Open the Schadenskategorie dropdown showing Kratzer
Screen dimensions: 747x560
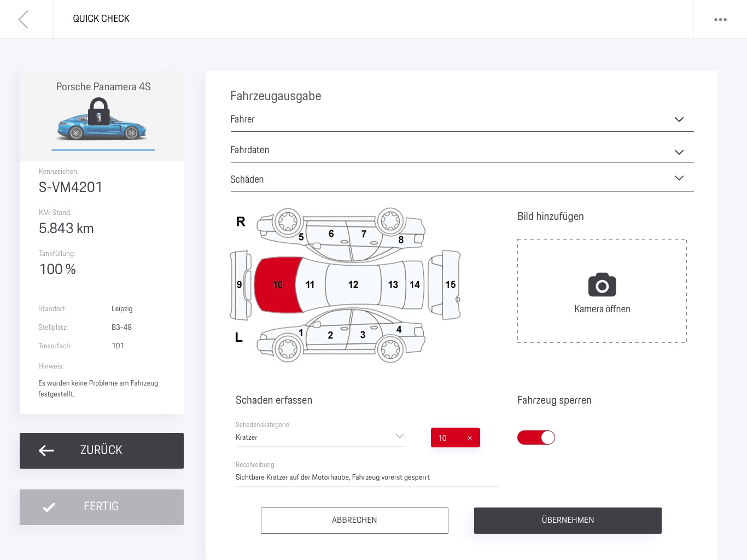pyautogui.click(x=320, y=437)
